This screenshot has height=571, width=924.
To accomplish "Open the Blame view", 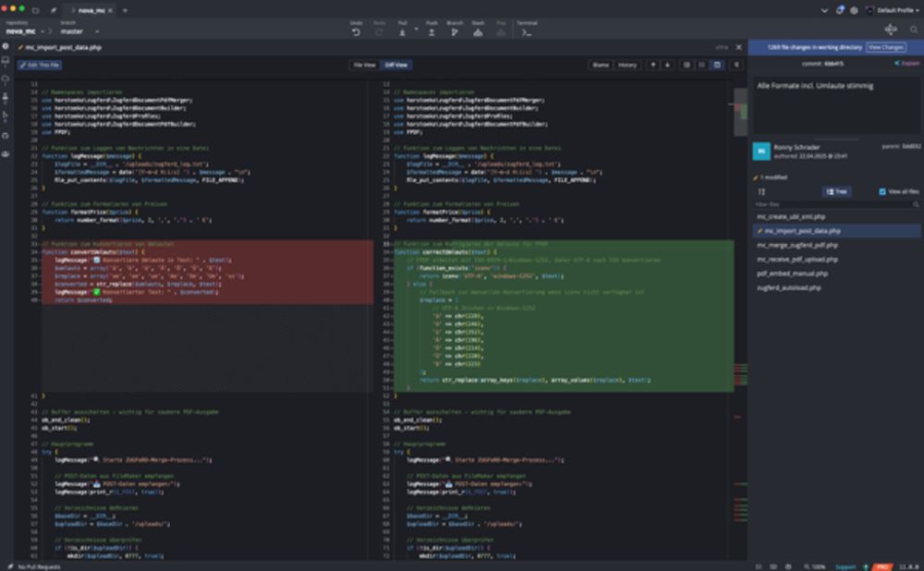I will [x=601, y=65].
